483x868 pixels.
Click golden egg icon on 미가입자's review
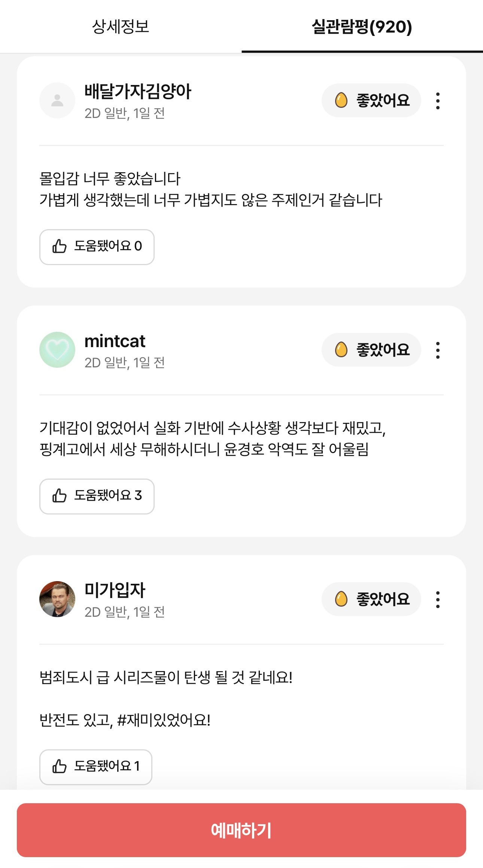341,599
